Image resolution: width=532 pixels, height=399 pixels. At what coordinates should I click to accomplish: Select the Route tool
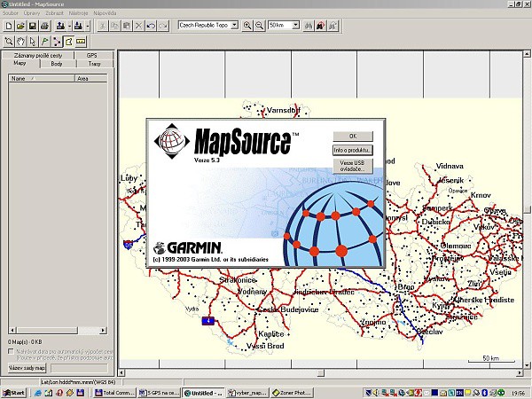click(57, 42)
